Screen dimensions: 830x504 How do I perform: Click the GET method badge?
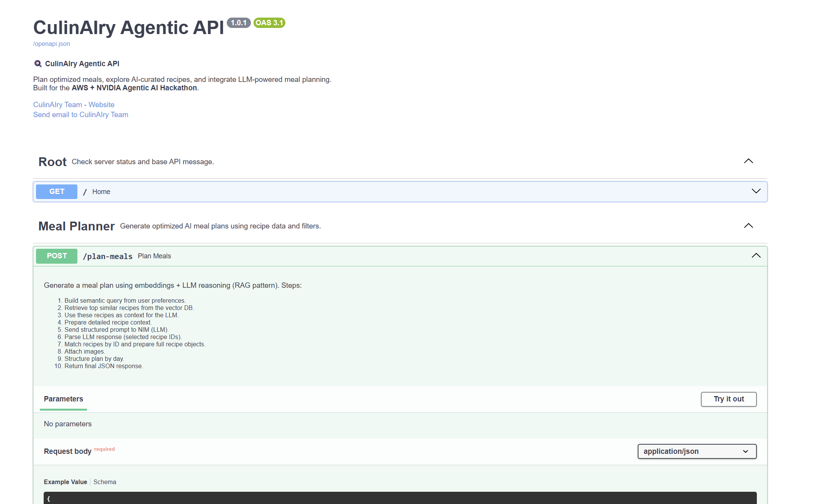click(57, 192)
